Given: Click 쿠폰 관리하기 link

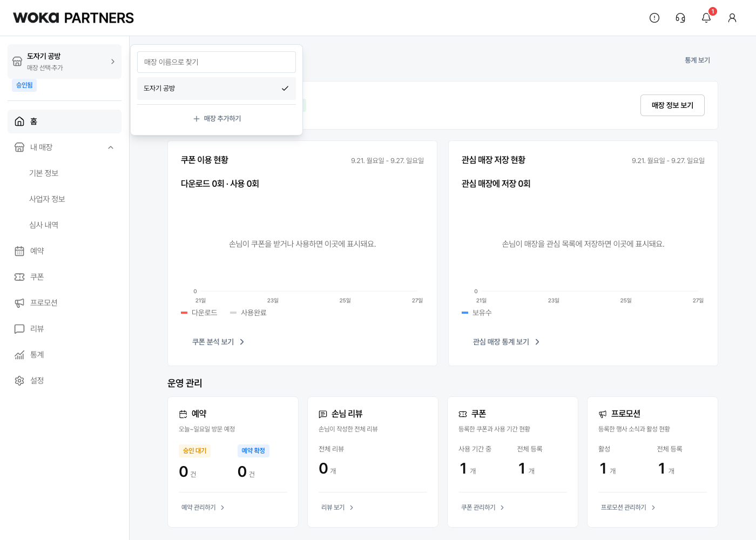Looking at the screenshot, I should [483, 508].
